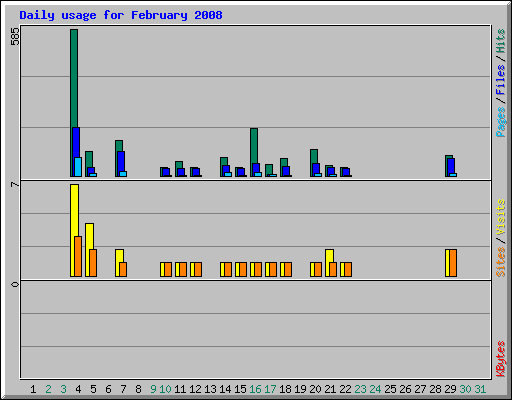The width and height of the screenshot is (512, 400).
Task: Click the blue Files legend label
Action: point(501,80)
